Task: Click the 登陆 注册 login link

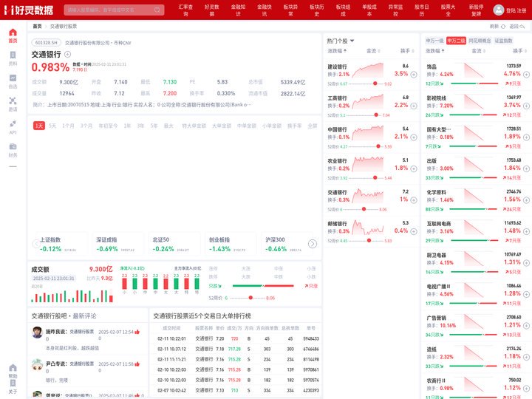Action: click(x=516, y=10)
